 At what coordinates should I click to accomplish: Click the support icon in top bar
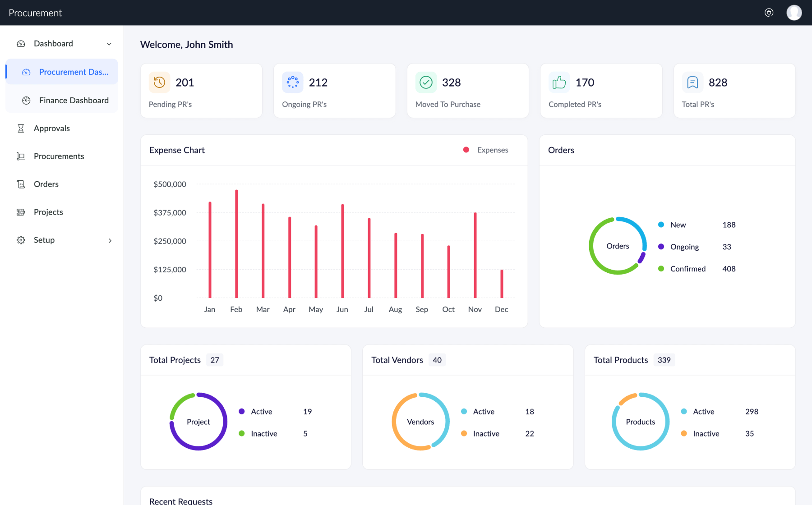(x=769, y=13)
